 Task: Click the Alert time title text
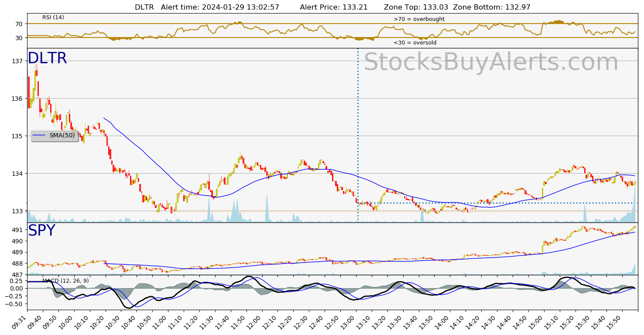pos(220,7)
